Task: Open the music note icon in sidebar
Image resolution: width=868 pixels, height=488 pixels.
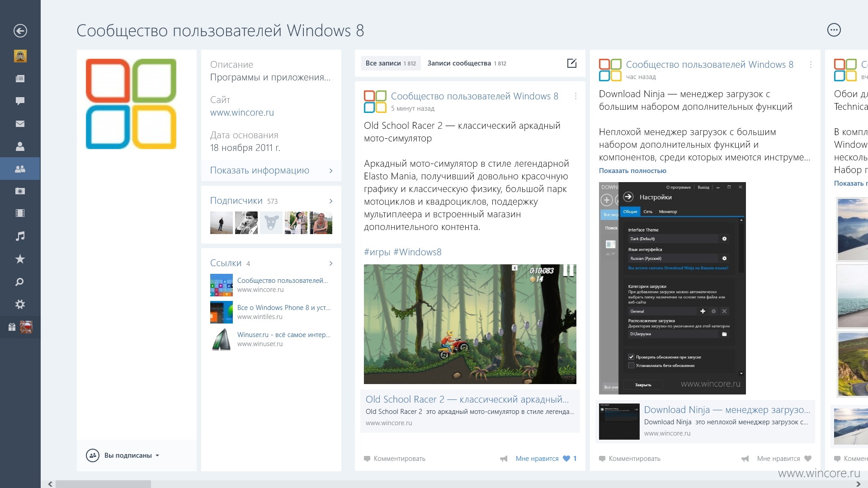Action: 20,236
